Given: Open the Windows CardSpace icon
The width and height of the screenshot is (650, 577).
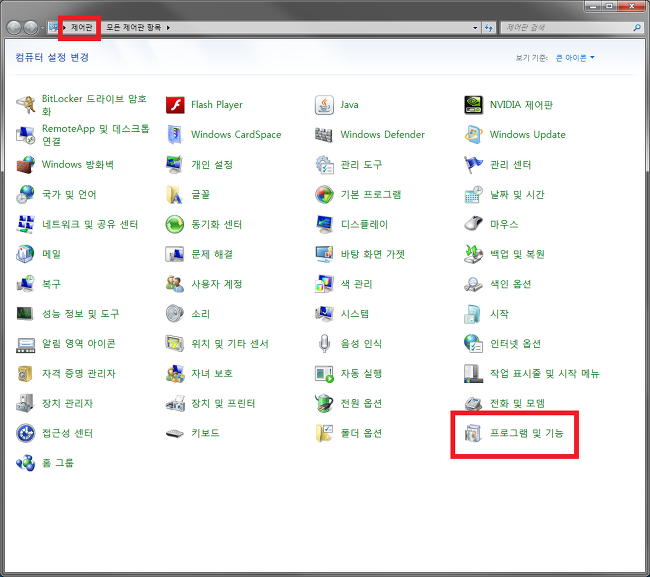Looking at the screenshot, I should coord(175,135).
